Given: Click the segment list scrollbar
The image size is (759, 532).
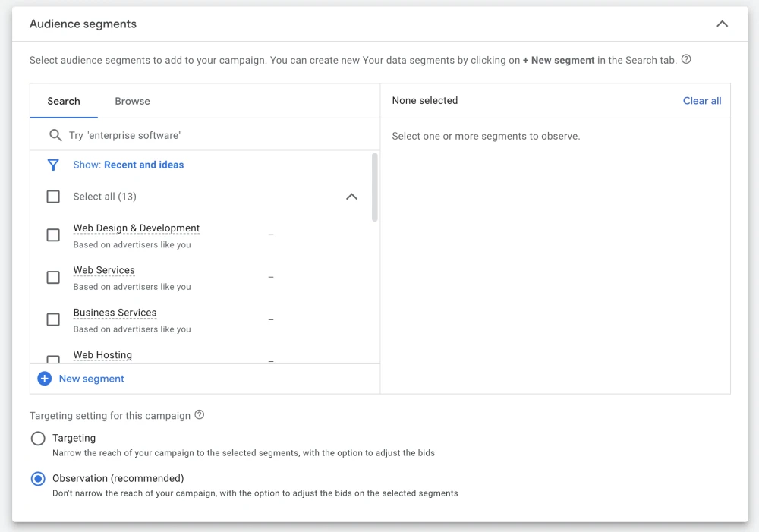Looking at the screenshot, I should click(x=375, y=187).
